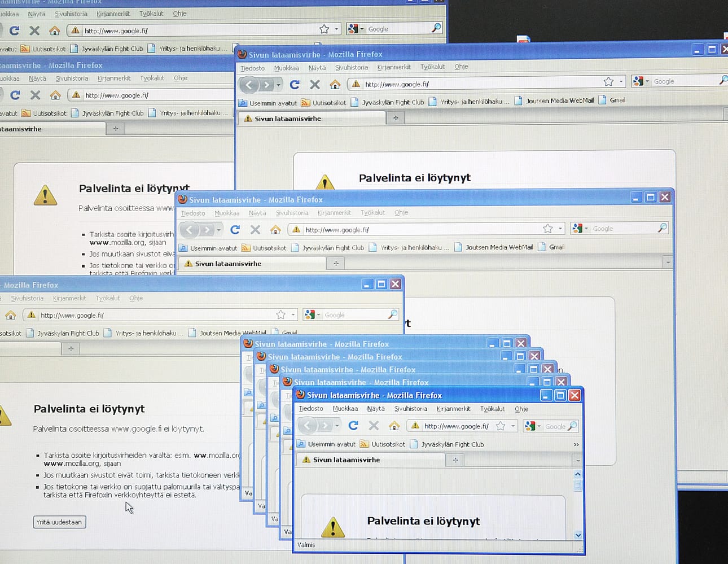Click the address bar warning icon in frontmost small window
Viewport: 728px width, 564px height.
415,426
